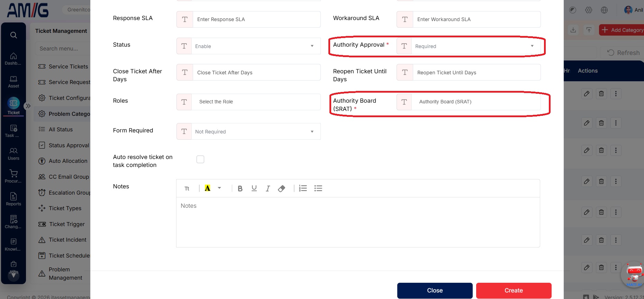Click the Search menu input field
This screenshot has width=644, height=299.
pyautogui.click(x=62, y=48)
